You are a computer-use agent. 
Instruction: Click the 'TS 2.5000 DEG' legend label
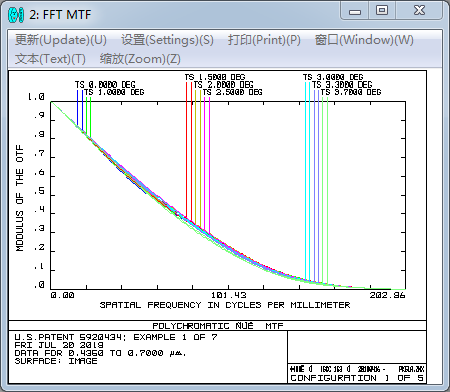(x=232, y=92)
